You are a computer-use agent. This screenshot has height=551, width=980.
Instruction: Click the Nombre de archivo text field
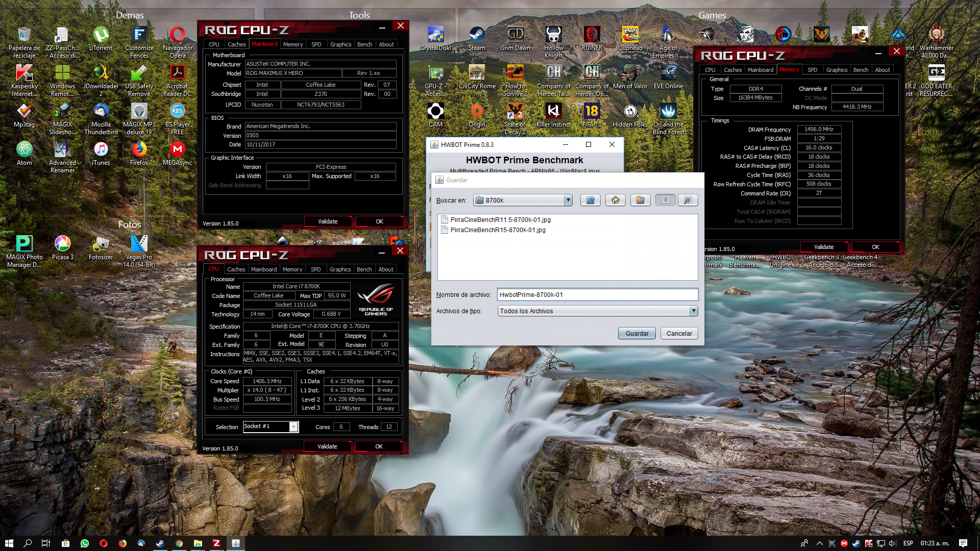pos(598,295)
